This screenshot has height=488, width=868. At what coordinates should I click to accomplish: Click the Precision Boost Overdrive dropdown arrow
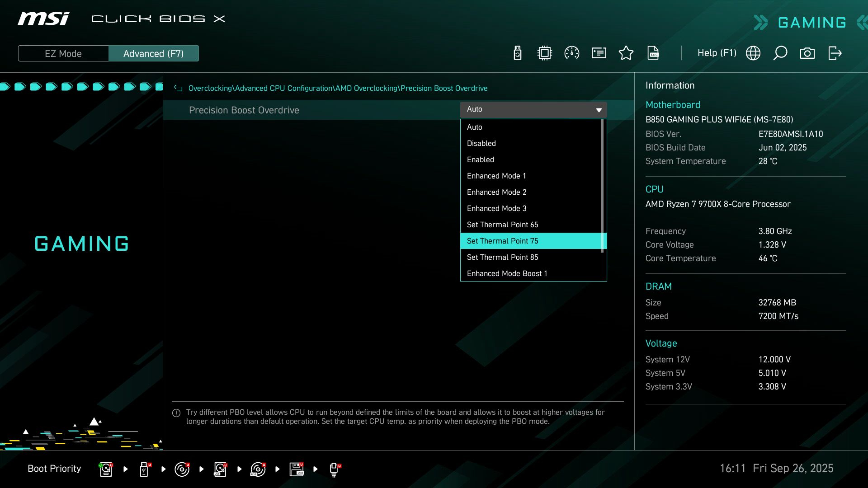pos(599,110)
